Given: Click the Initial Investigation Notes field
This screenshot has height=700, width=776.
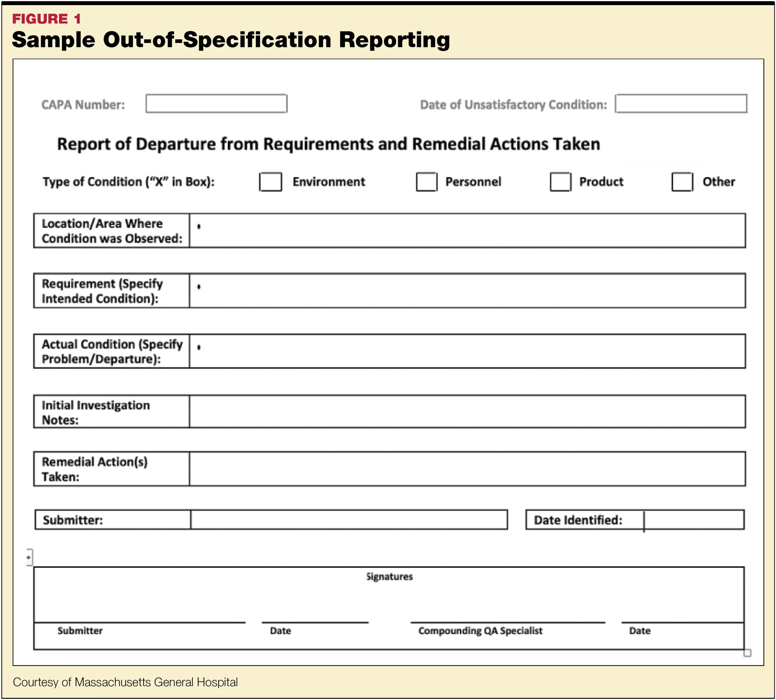Looking at the screenshot, I should point(467,411).
